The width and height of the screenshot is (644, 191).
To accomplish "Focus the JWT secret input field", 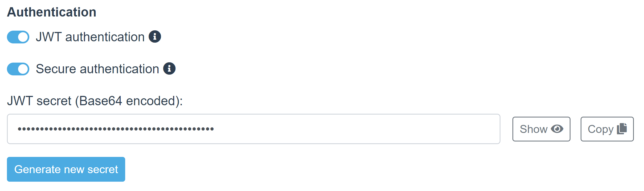I will [254, 129].
